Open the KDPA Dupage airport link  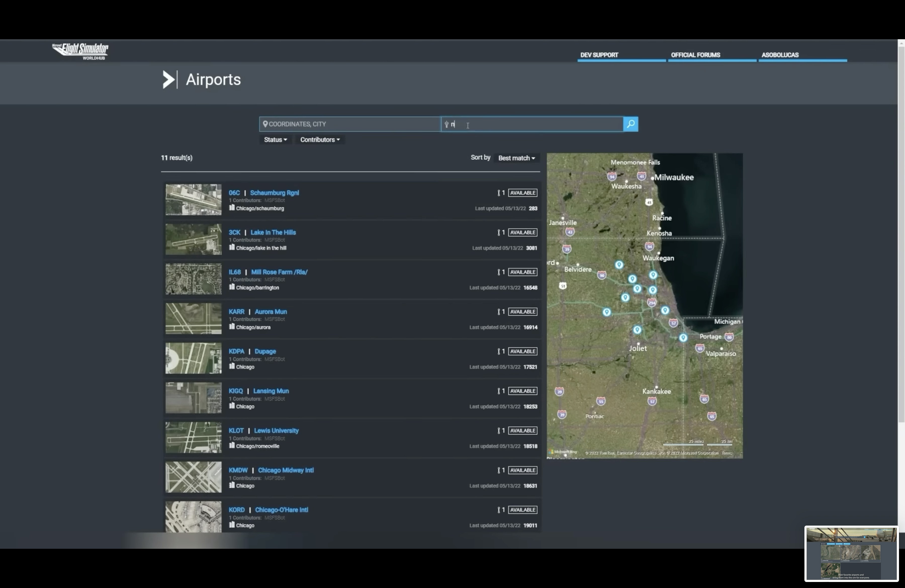pos(265,351)
